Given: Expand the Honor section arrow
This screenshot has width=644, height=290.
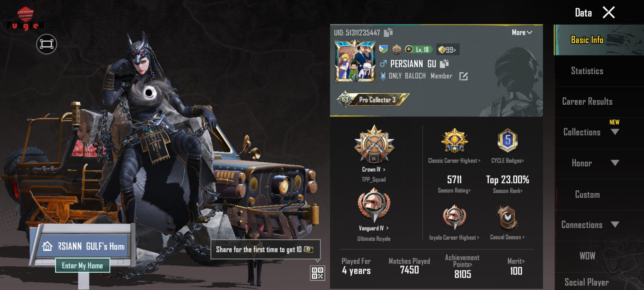Looking at the screenshot, I should [615, 163].
